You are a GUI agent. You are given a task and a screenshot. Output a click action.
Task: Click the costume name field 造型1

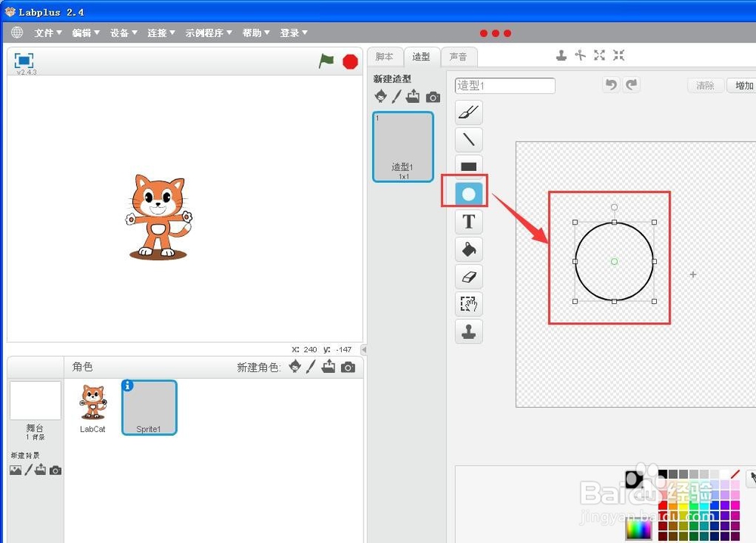click(x=505, y=85)
